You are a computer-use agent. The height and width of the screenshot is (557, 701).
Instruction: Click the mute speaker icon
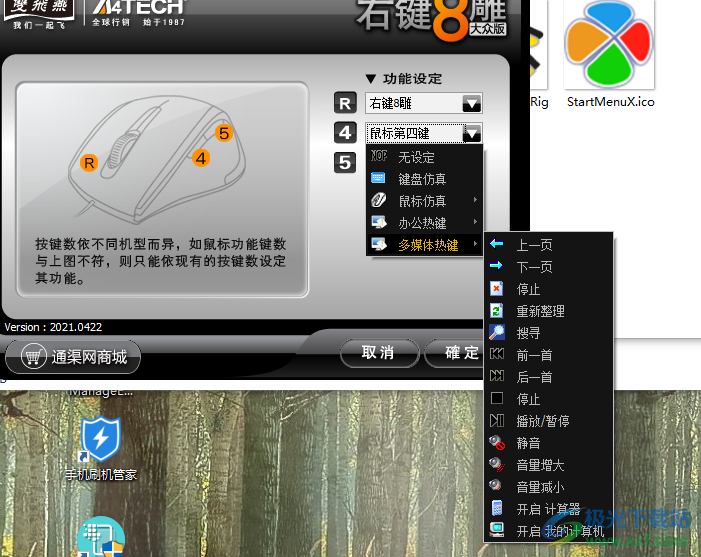click(497, 442)
